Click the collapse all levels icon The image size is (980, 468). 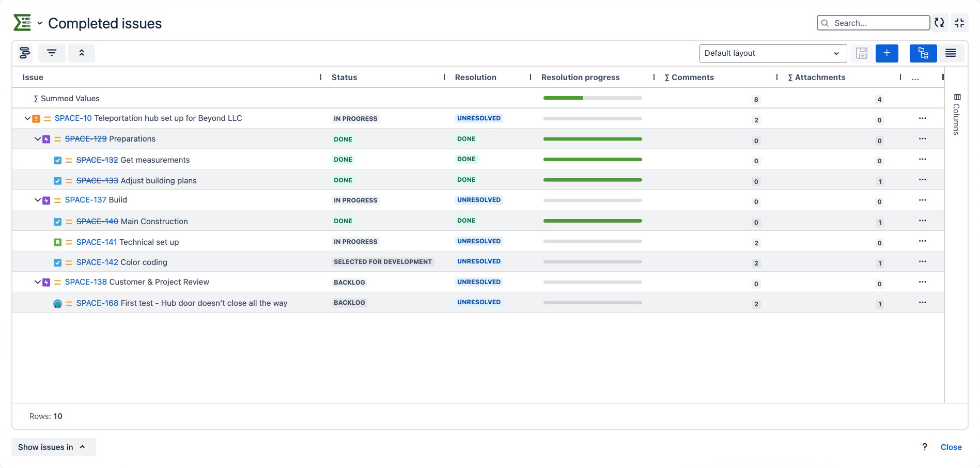[82, 53]
